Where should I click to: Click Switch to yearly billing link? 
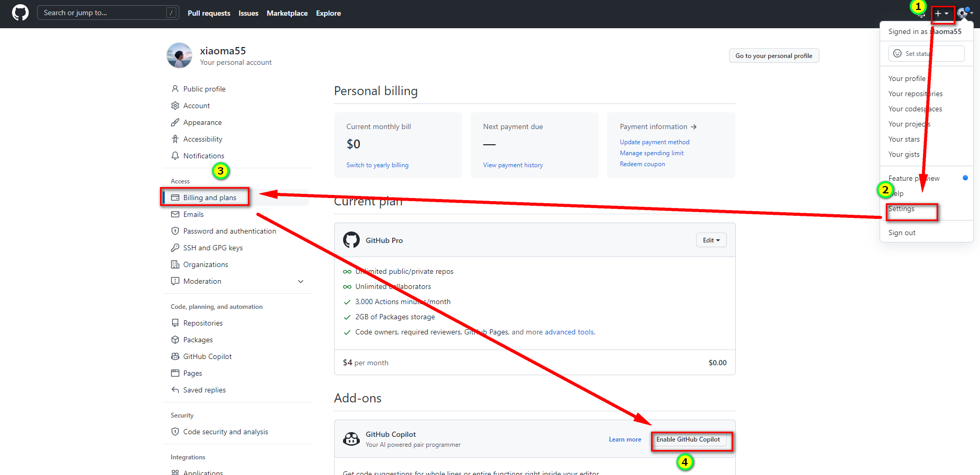[377, 165]
